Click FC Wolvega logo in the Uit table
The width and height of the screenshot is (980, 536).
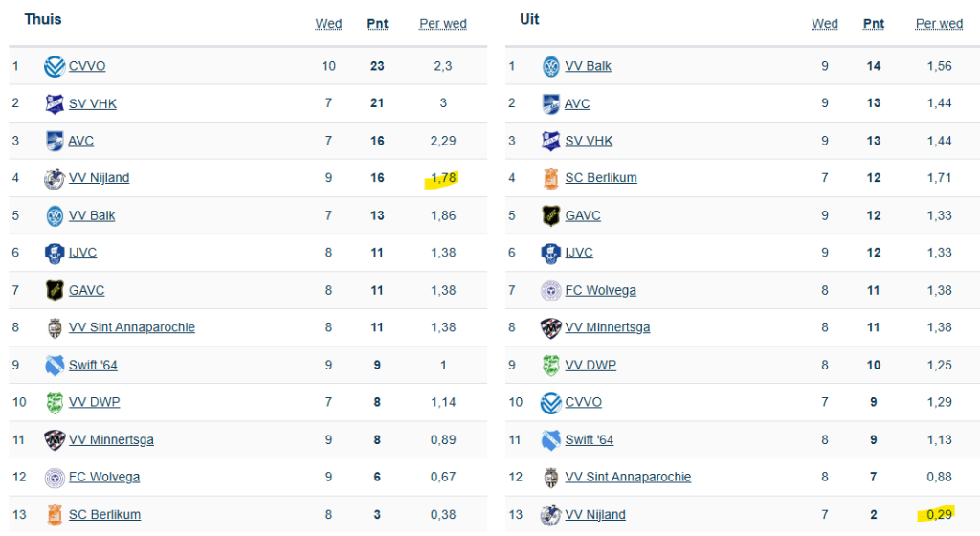[550, 291]
